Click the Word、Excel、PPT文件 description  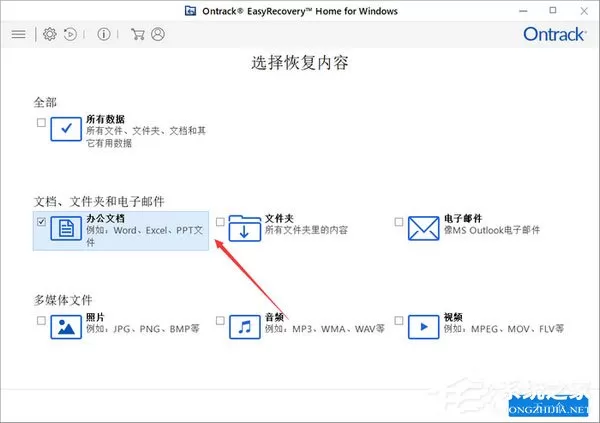tap(145, 236)
